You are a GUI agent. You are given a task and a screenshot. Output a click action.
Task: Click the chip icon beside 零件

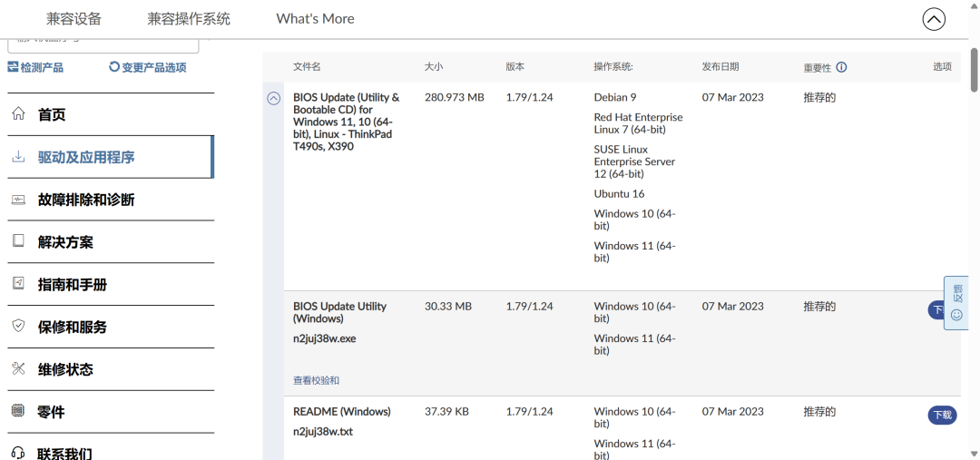click(x=19, y=411)
